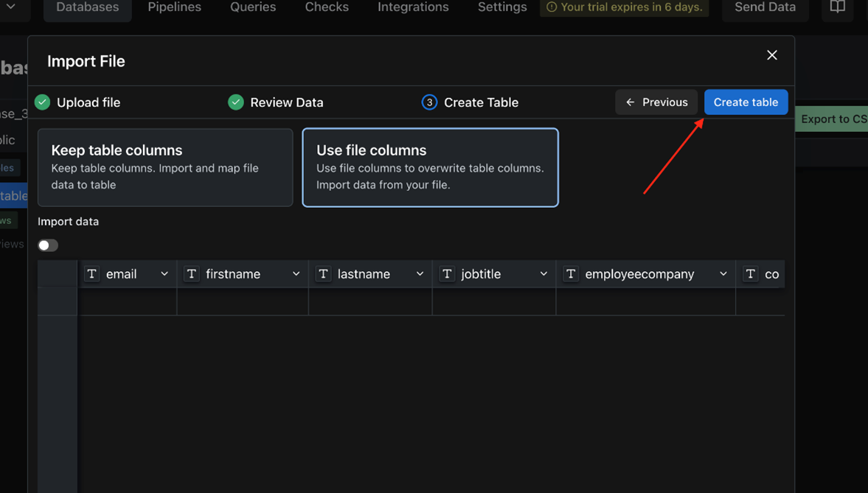
Task: Click the text type icon beside jobtitle
Action: pyautogui.click(x=447, y=274)
